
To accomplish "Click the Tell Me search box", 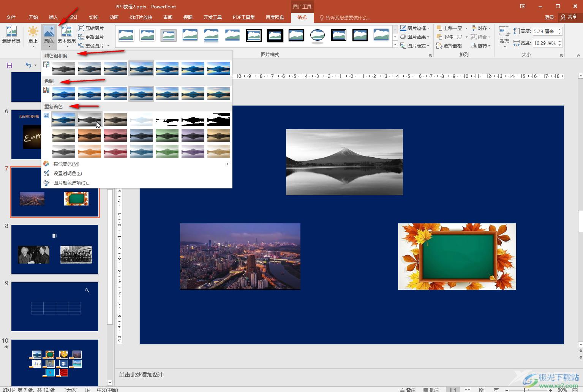I will (345, 17).
